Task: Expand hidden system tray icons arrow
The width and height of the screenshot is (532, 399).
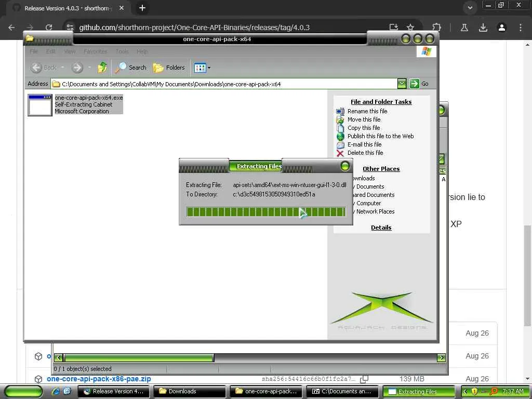Action: tap(465, 392)
